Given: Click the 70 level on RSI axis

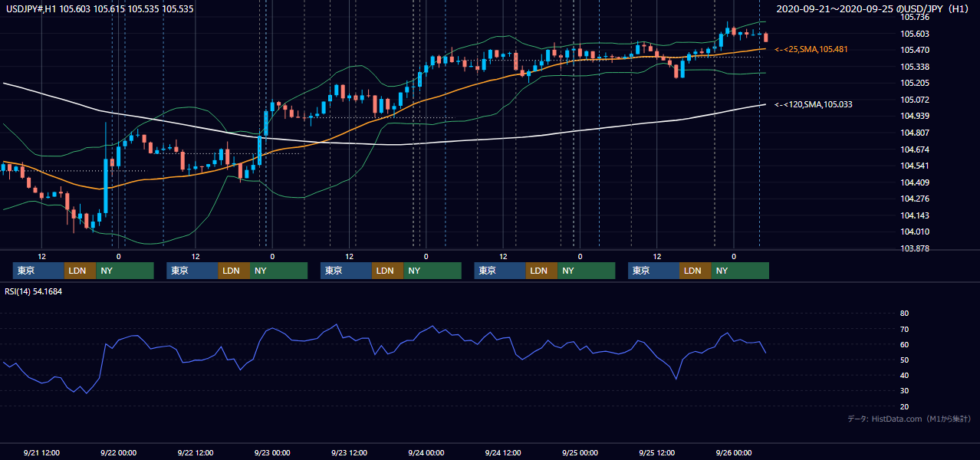Looking at the screenshot, I should [904, 329].
